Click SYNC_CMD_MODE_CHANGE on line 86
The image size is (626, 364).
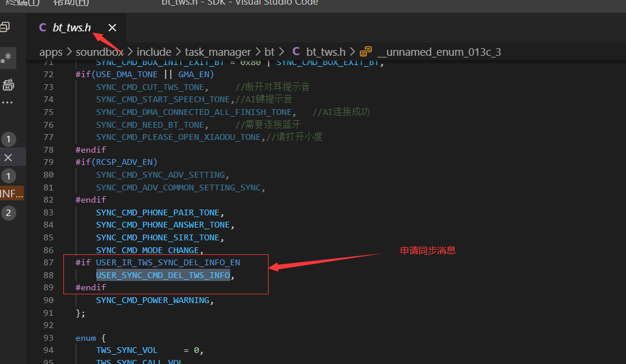(x=147, y=250)
